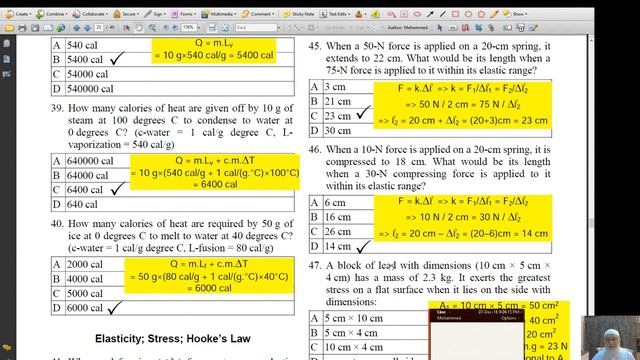This screenshot has height=360, width=640.
Task: Click the Select Object arrow tool
Action: 439,28
